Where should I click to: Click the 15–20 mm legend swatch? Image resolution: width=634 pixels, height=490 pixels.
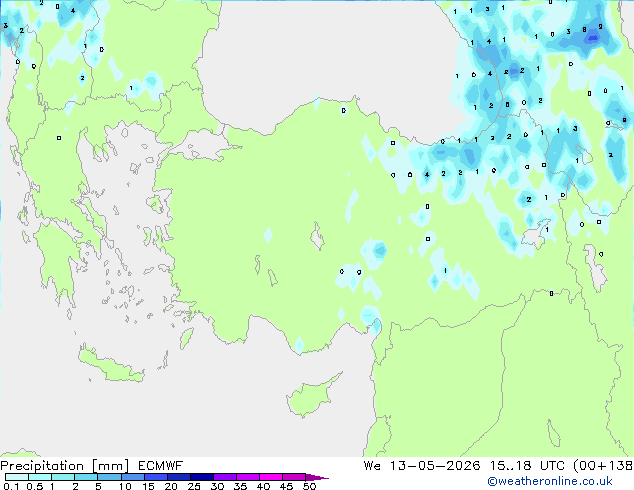[x=155, y=477]
